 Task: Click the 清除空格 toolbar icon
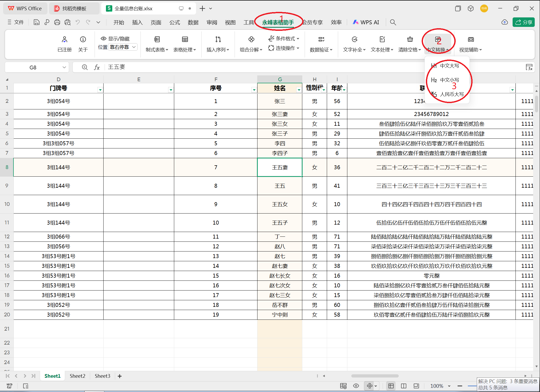click(x=410, y=40)
